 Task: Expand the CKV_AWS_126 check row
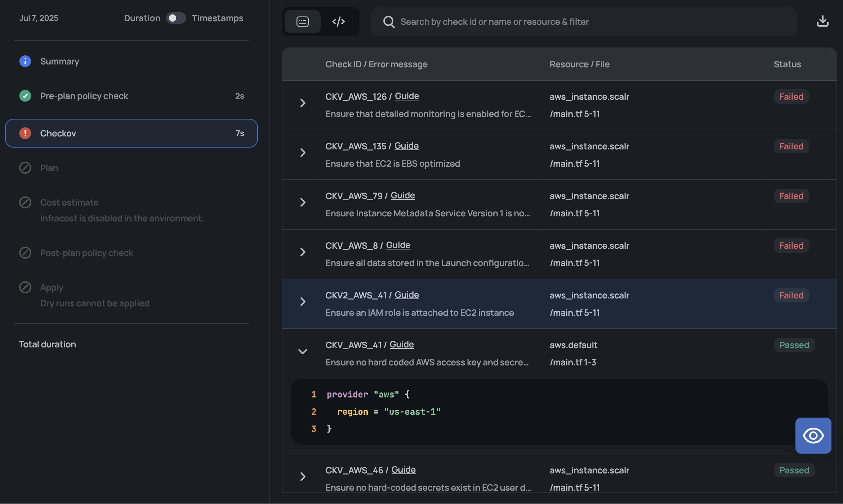point(303,103)
